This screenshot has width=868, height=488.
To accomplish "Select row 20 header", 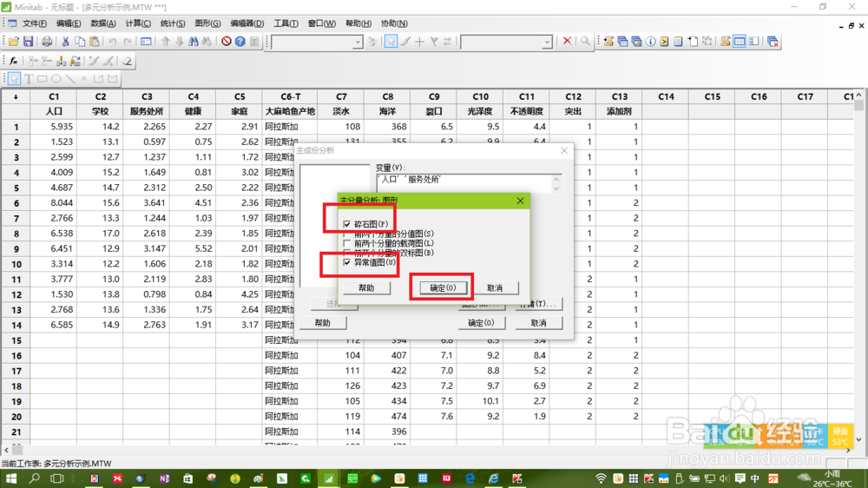I will point(16,417).
